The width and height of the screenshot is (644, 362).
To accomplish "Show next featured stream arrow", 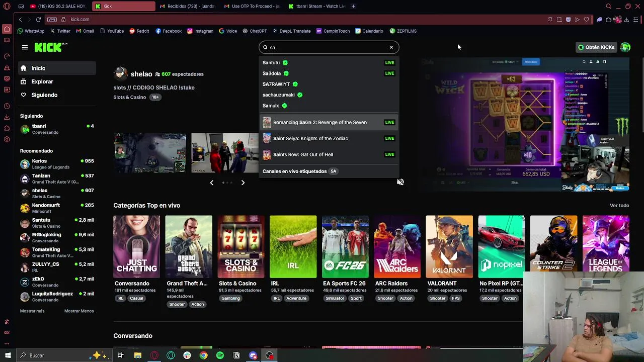I will (243, 183).
